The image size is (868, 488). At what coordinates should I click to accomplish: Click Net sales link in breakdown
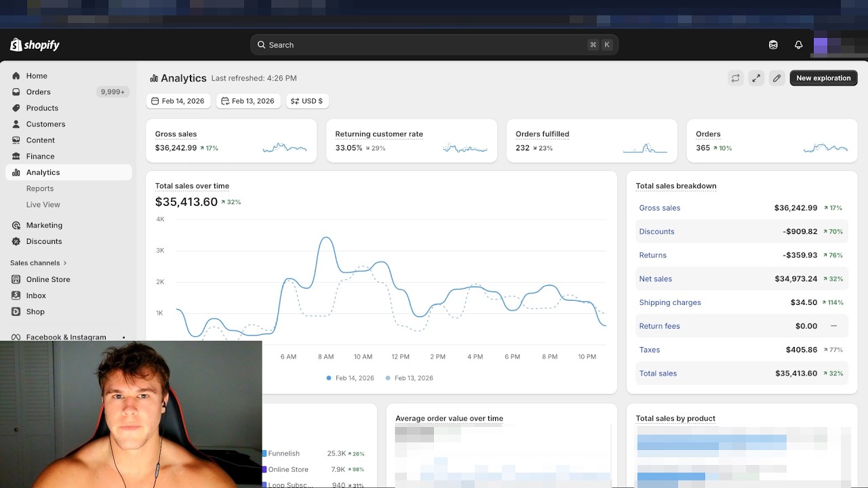[655, 279]
